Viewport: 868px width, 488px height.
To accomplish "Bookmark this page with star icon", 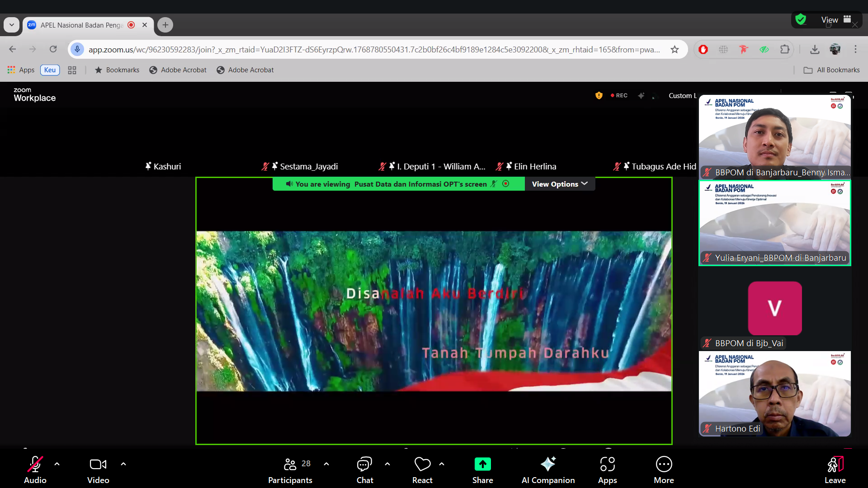I will (675, 49).
